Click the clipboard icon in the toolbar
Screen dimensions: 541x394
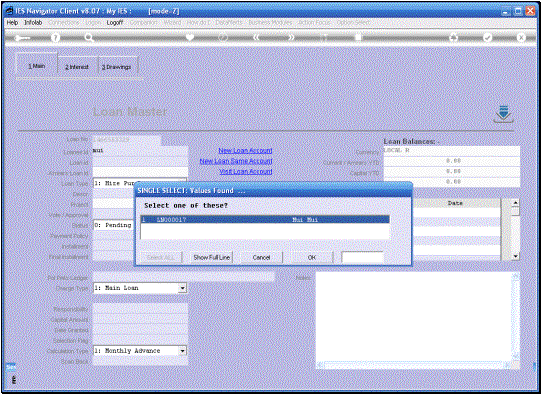[358, 37]
